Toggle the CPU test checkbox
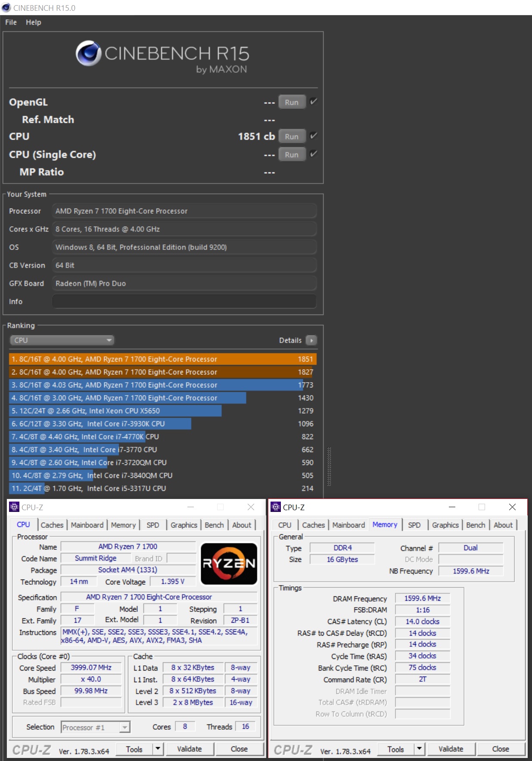This screenshot has width=532, height=761. pyautogui.click(x=314, y=136)
